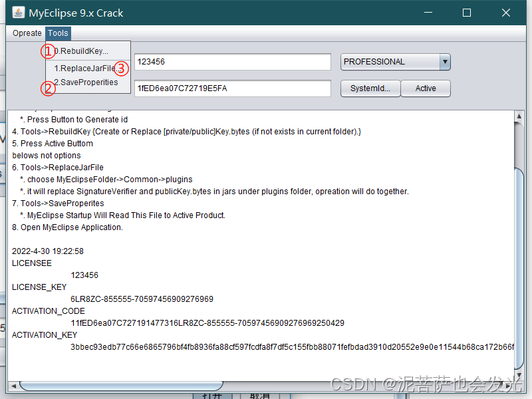Image resolution: width=532 pixels, height=399 pixels.
Task: Click the ACTIVATION_CODE label
Action: [x=49, y=311]
